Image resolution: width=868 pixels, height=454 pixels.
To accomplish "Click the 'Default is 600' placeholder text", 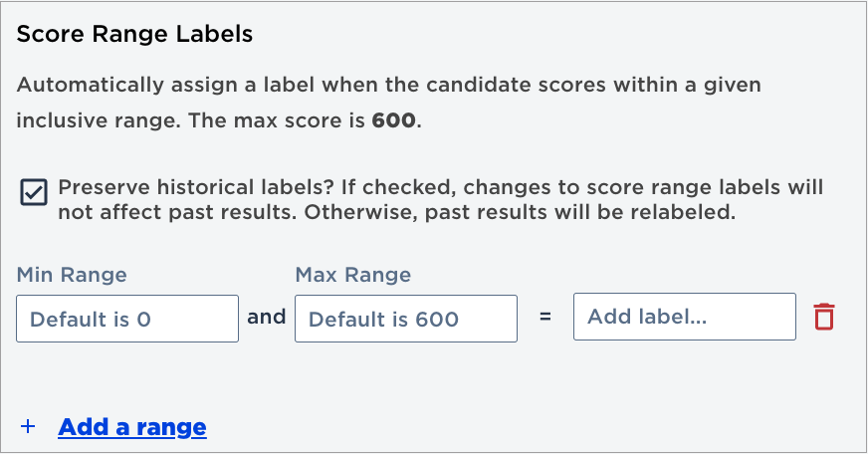I will pos(383,319).
